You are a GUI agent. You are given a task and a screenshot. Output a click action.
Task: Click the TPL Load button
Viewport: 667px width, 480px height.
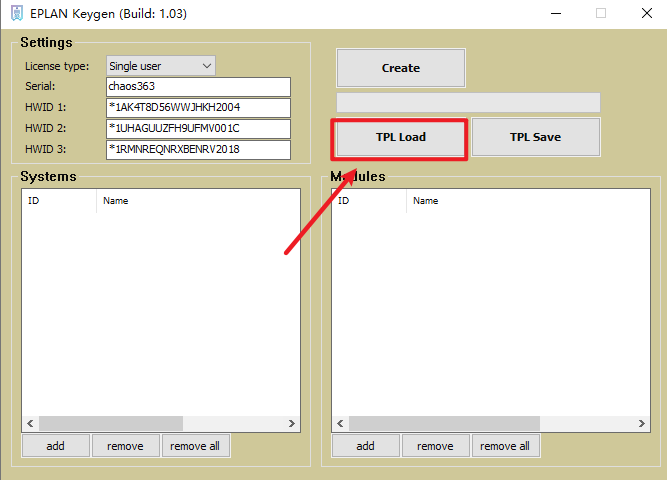click(400, 138)
